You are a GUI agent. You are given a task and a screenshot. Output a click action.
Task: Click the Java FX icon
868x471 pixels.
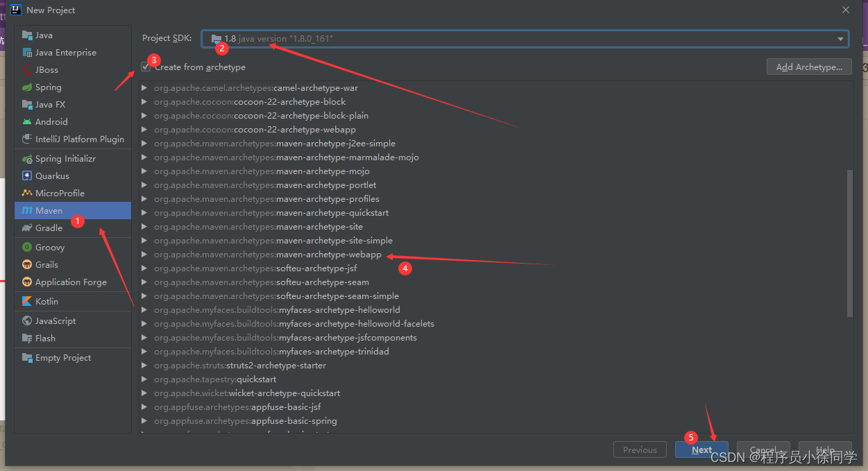[27, 105]
